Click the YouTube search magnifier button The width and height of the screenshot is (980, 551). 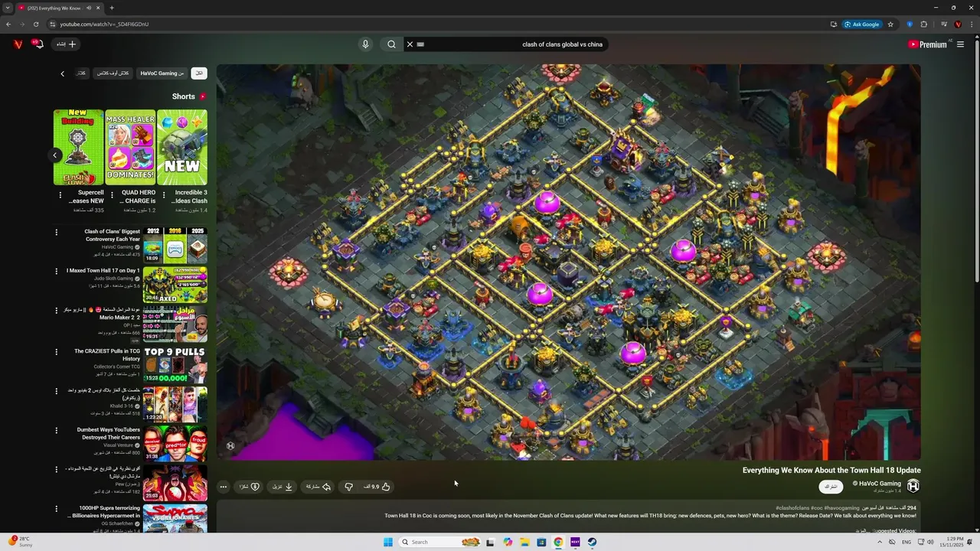391,44
